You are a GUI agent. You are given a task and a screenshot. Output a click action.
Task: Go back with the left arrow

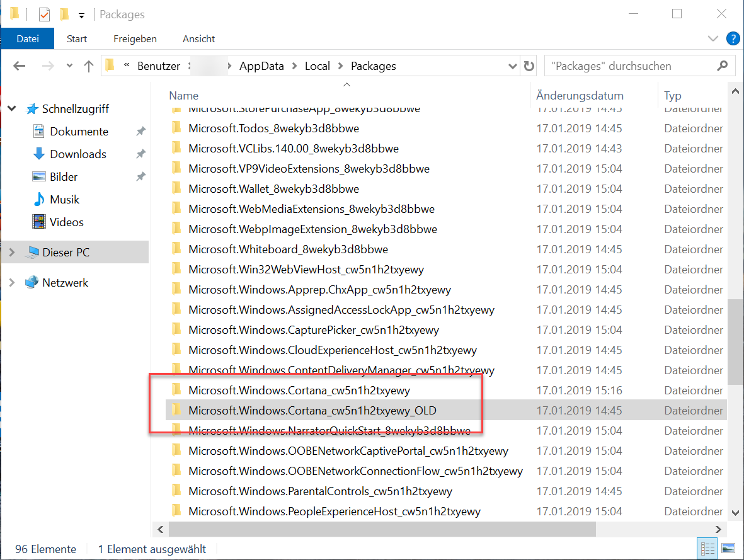tap(20, 66)
